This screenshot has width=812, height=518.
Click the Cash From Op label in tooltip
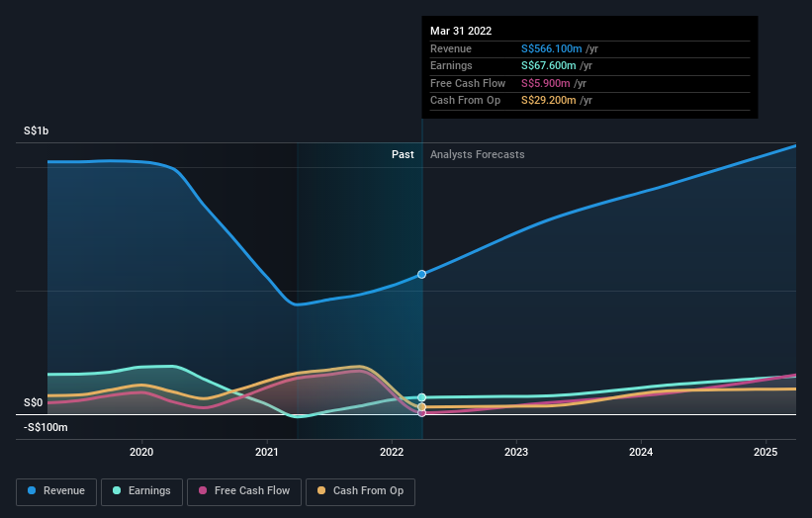(465, 101)
